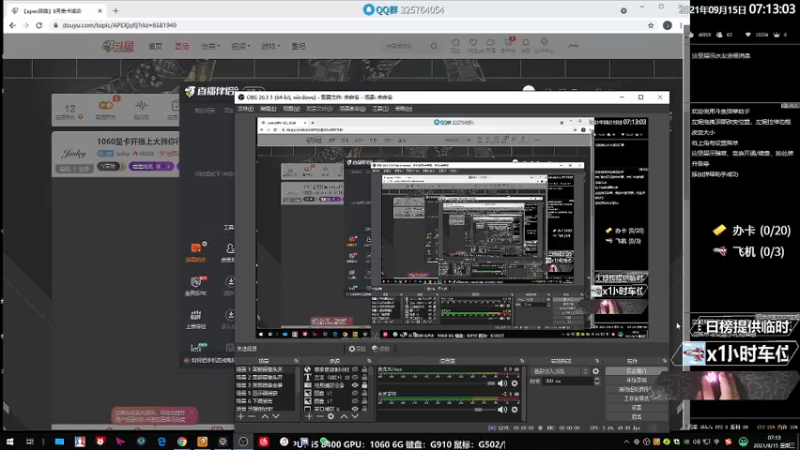Click the top highlighted streaming button in controls
The width and height of the screenshot is (800, 450).
[636, 371]
